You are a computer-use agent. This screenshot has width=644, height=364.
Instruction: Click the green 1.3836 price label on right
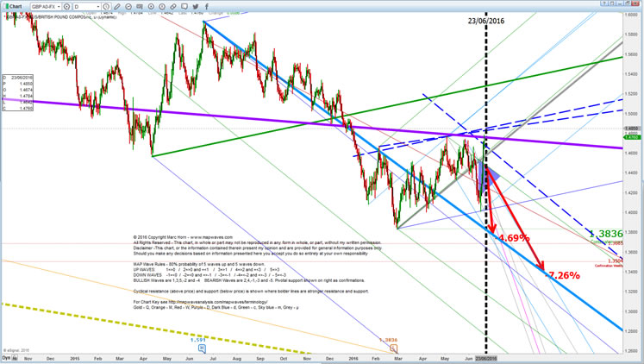pos(606,234)
